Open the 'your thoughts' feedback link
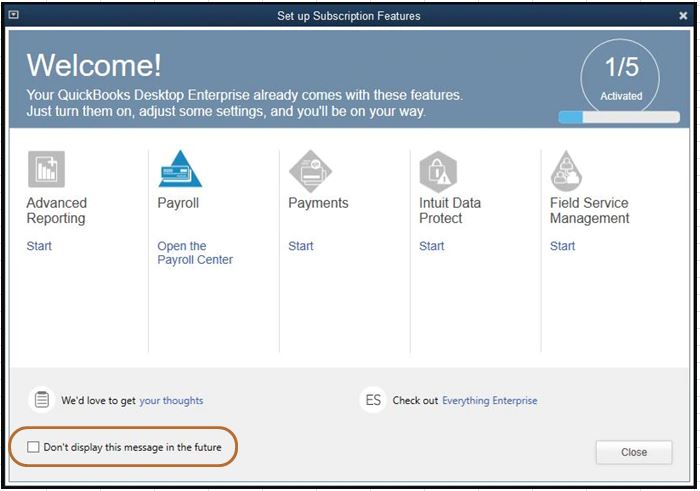700x491 pixels. 171,400
